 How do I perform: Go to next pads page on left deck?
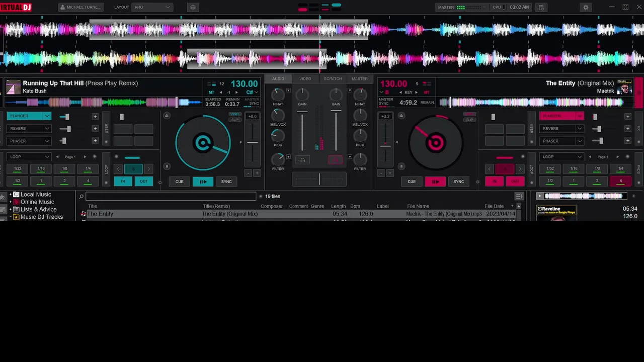point(85,157)
